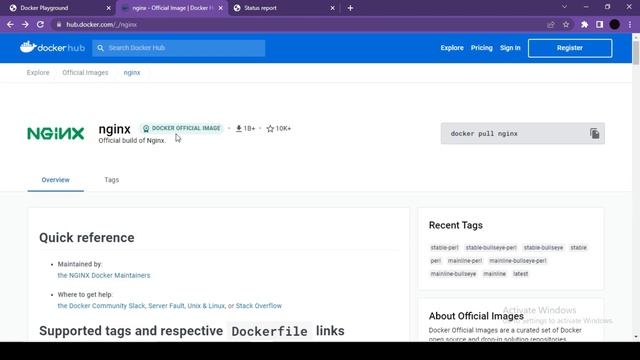Viewport: 640px width, 360px height.
Task: Close the nginx Official Image tab
Action: (x=221, y=8)
